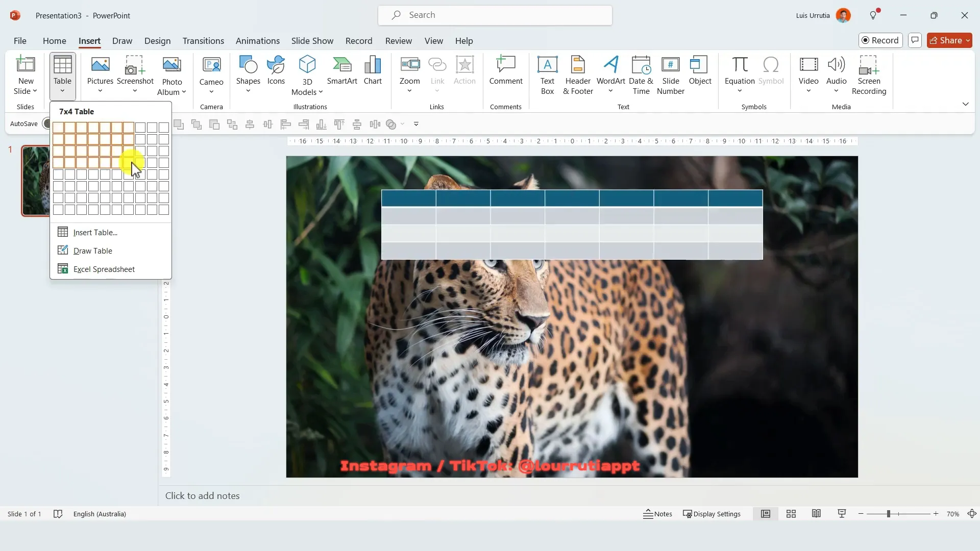Switch to Slide Sorter view
The width and height of the screenshot is (980, 551).
(x=791, y=514)
